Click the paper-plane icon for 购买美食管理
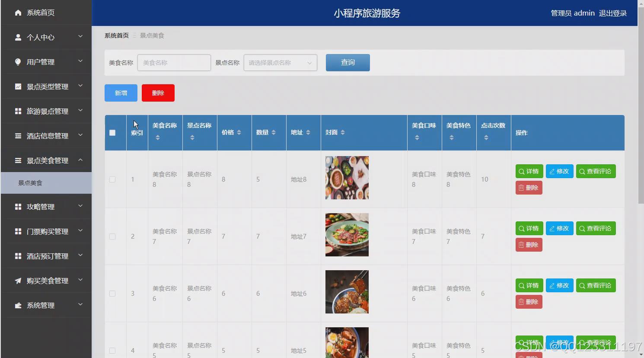Screen dimensions: 644x358 click(x=18, y=281)
